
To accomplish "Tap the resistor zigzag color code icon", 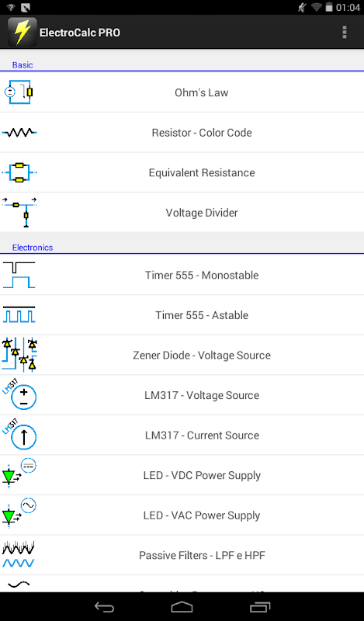I will [19, 133].
